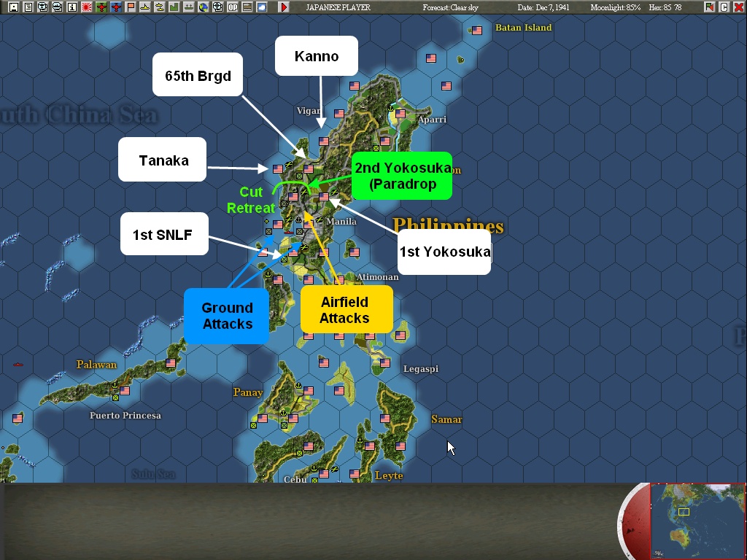Show the weather cloud icon

coord(262,7)
